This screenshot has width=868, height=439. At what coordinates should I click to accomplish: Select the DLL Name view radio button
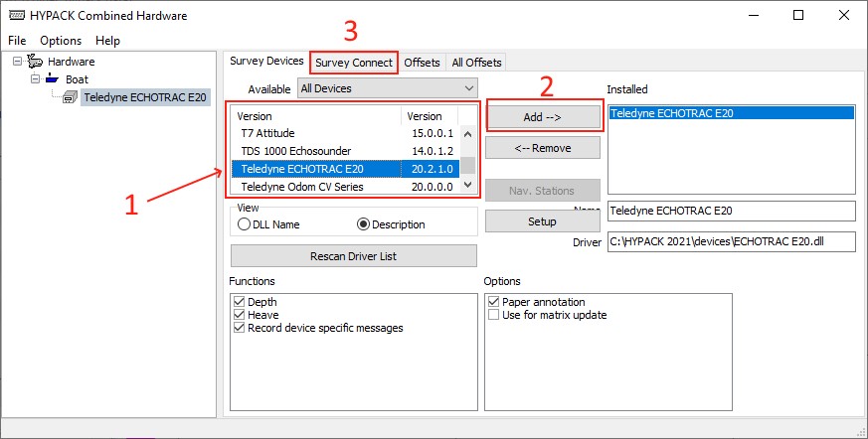pyautogui.click(x=244, y=224)
